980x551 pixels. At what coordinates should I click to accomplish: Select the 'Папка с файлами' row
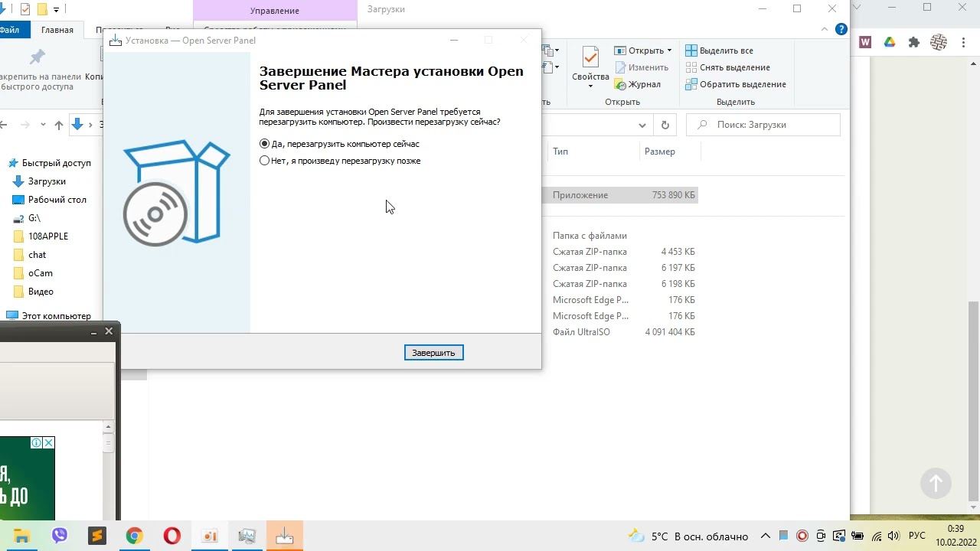[621, 236]
